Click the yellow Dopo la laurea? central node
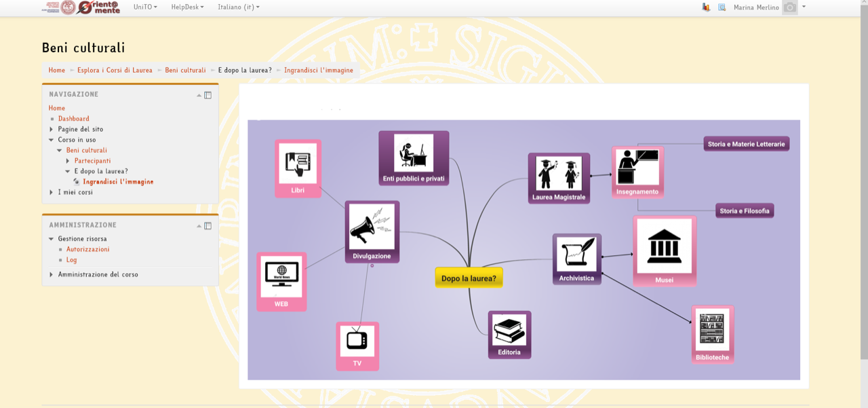The width and height of the screenshot is (868, 408). click(x=469, y=278)
